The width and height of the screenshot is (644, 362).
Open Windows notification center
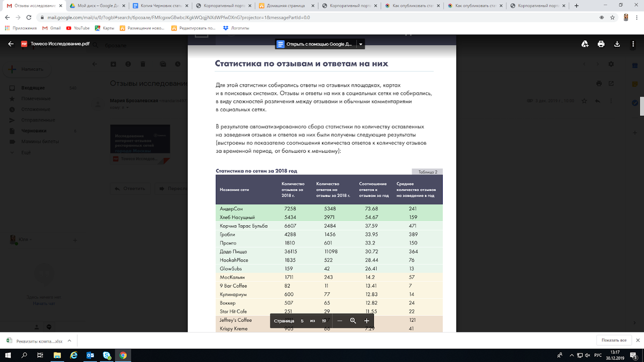[635, 355]
